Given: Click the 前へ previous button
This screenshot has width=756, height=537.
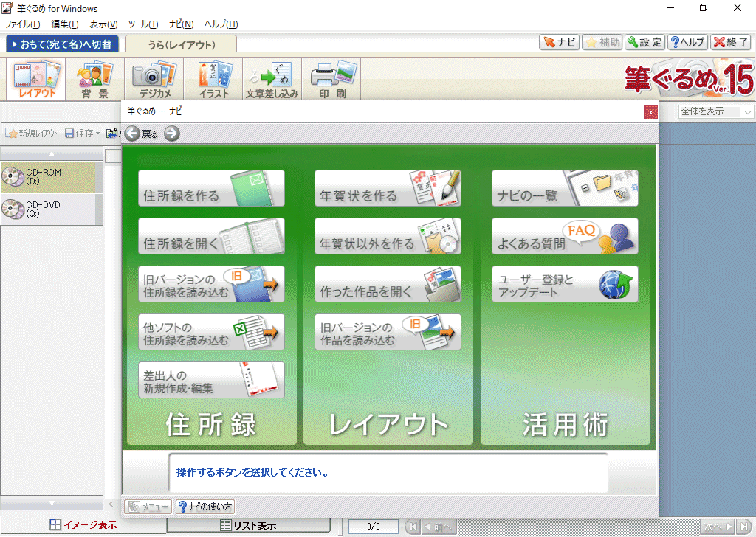Looking at the screenshot, I should point(439,527).
